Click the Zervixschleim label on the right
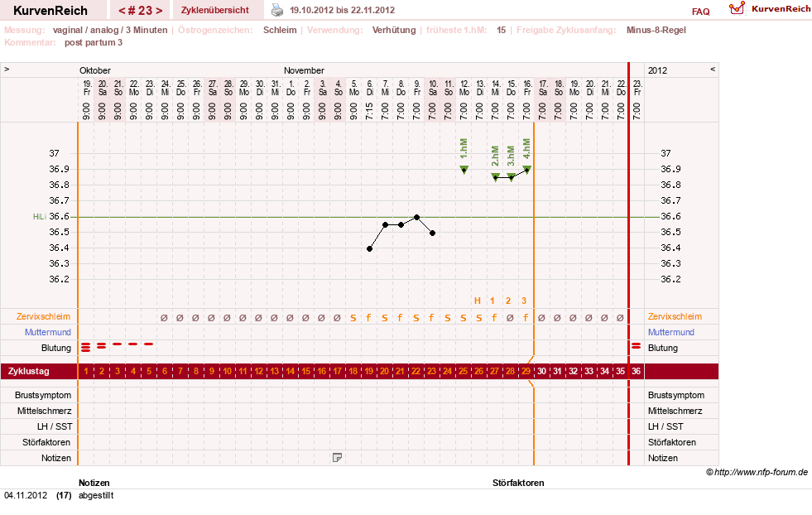The width and height of the screenshot is (812, 515). point(675,316)
